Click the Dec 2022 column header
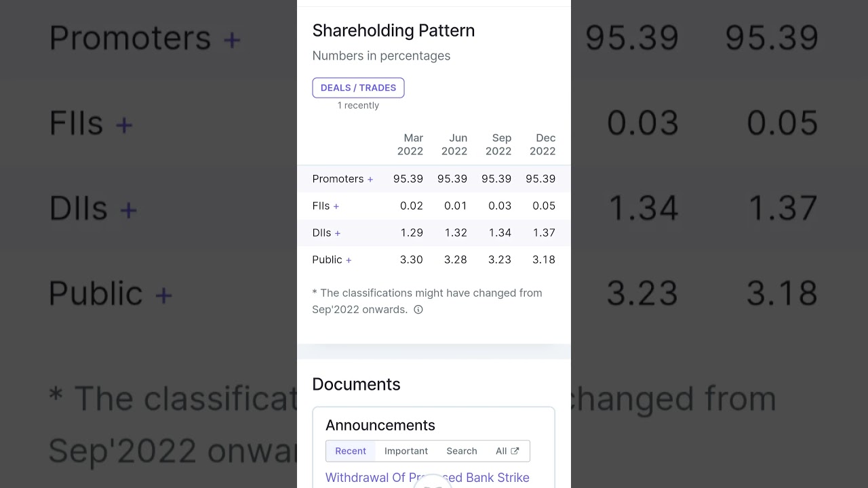 tap(542, 144)
